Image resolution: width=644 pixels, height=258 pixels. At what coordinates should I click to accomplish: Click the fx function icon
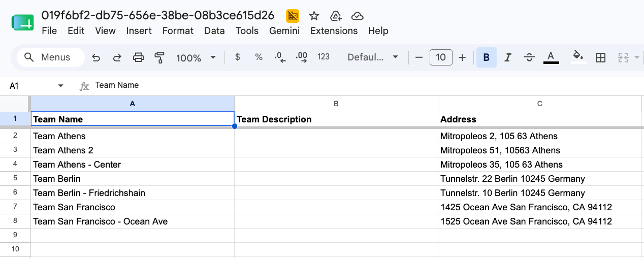[x=84, y=86]
